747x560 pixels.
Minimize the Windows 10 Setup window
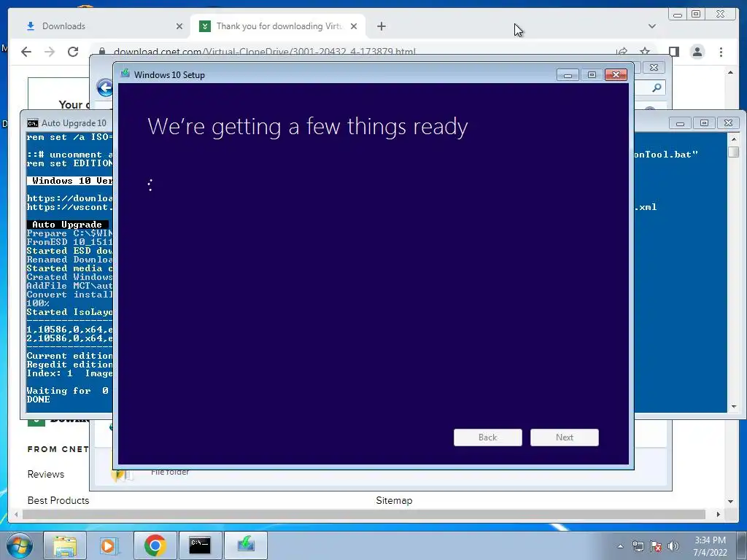568,75
